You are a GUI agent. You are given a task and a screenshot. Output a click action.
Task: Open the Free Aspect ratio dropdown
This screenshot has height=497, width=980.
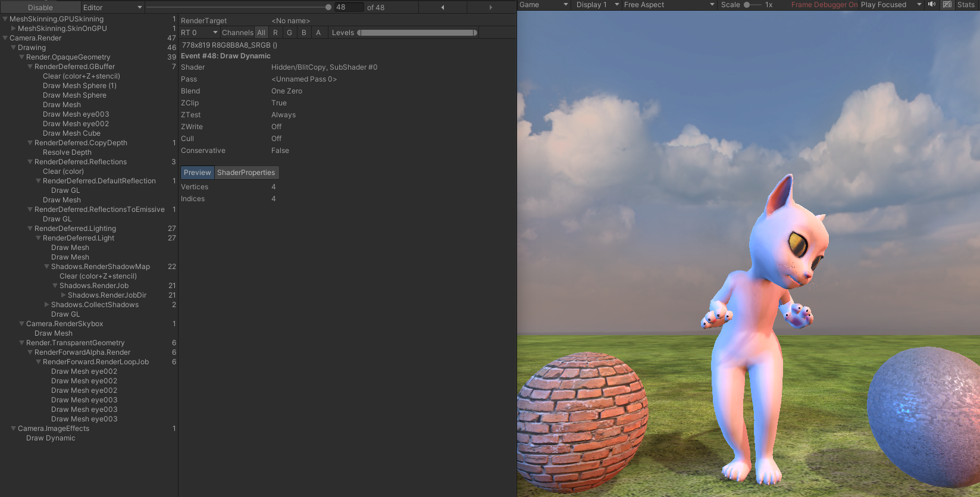pos(669,5)
